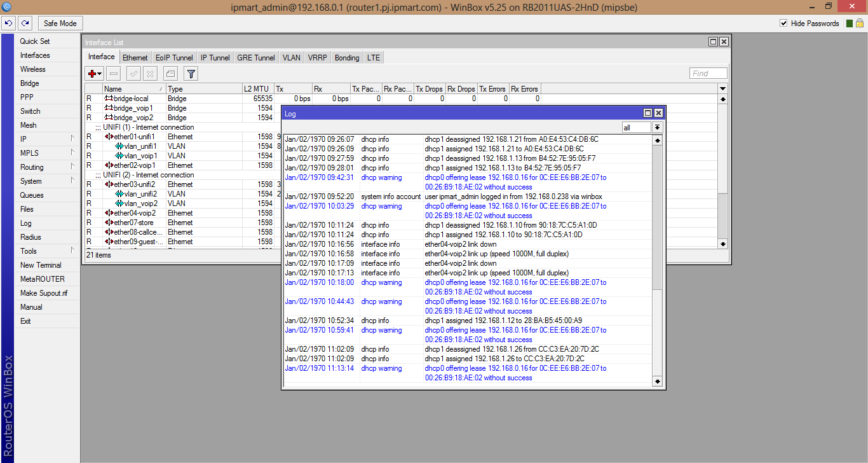Sort by the L2 MTU column header
The height and width of the screenshot is (463, 868).
pyautogui.click(x=258, y=89)
